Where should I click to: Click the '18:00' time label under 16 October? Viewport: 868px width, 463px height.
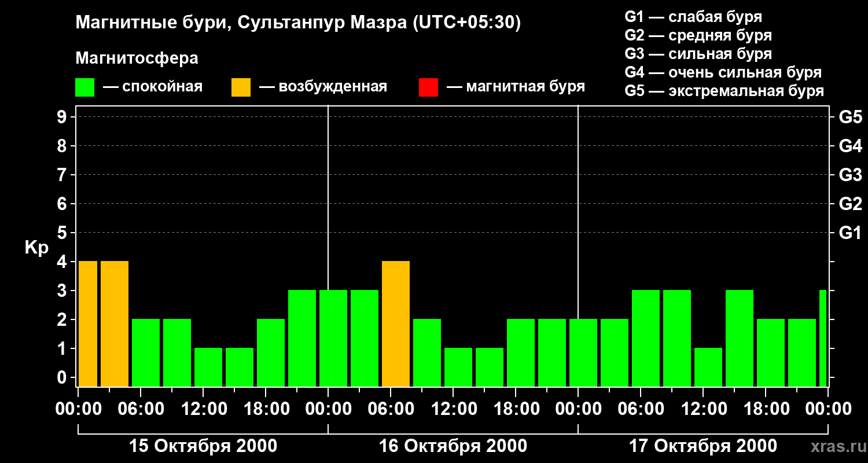[516, 409]
